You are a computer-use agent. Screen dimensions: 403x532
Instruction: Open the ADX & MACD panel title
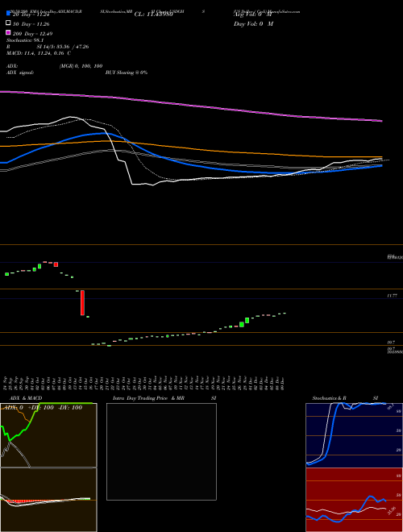(26, 398)
